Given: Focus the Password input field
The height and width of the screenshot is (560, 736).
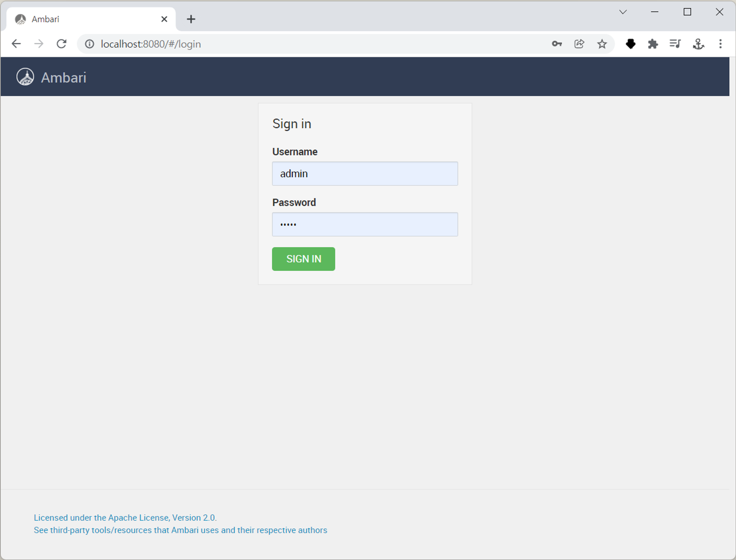Looking at the screenshot, I should coord(365,224).
